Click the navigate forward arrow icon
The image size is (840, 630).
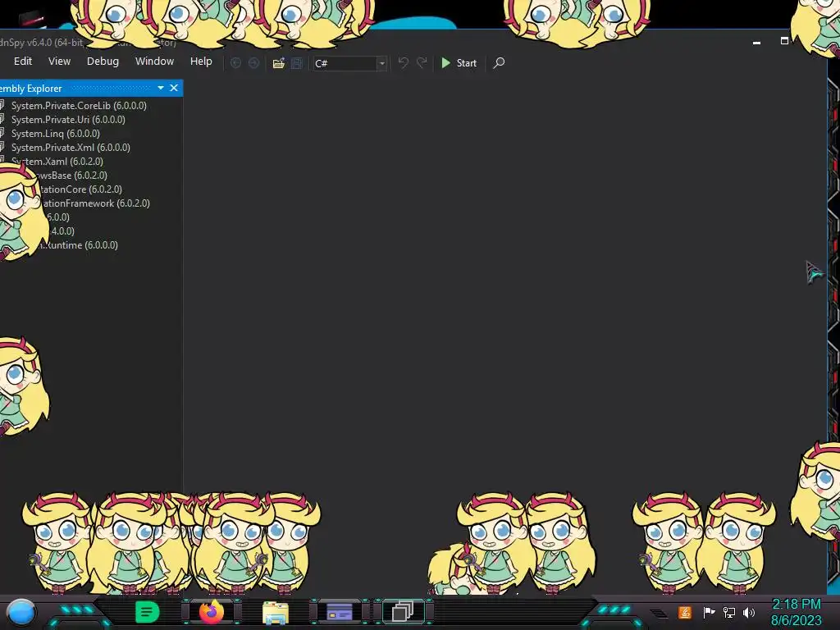[254, 63]
